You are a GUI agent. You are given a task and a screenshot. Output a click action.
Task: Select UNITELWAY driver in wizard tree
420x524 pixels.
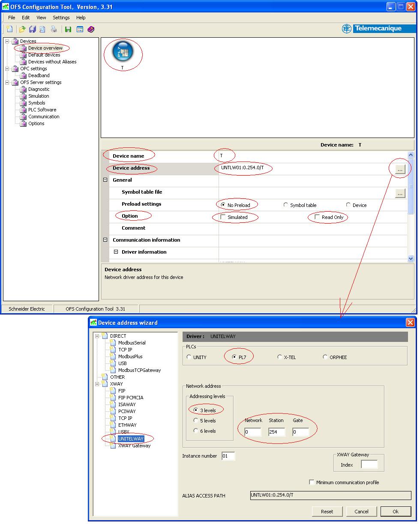pos(131,439)
